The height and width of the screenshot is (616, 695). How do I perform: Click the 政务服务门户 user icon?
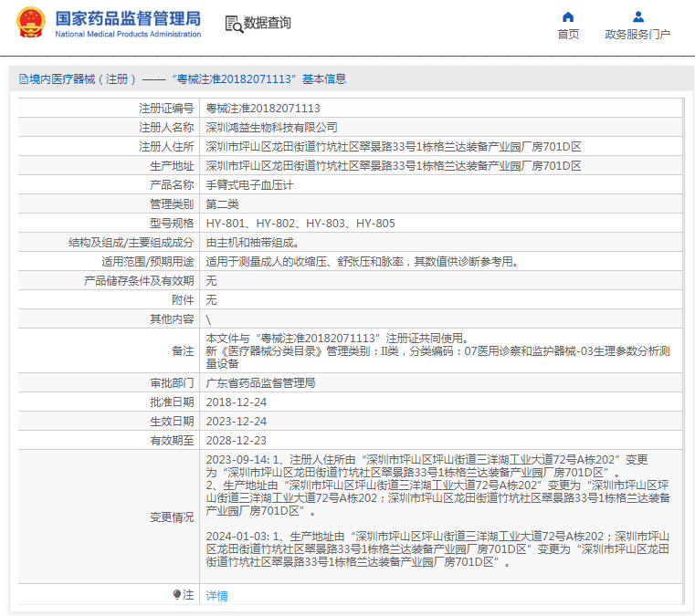[638, 16]
